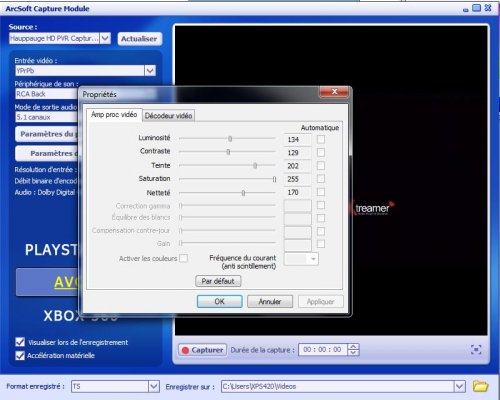Screen dimensions: 500x400
Task: Open the Enregistrer sur path dropdown
Action: pos(459,387)
